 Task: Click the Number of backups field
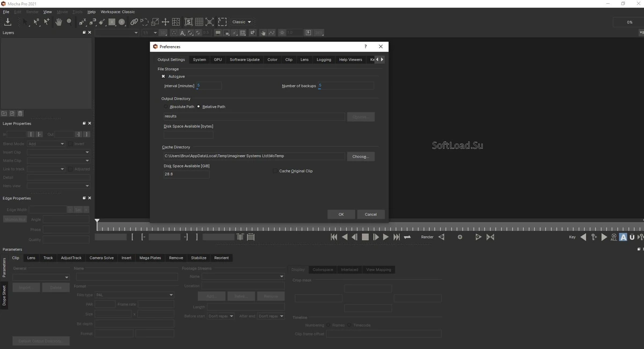pyautogui.click(x=346, y=86)
